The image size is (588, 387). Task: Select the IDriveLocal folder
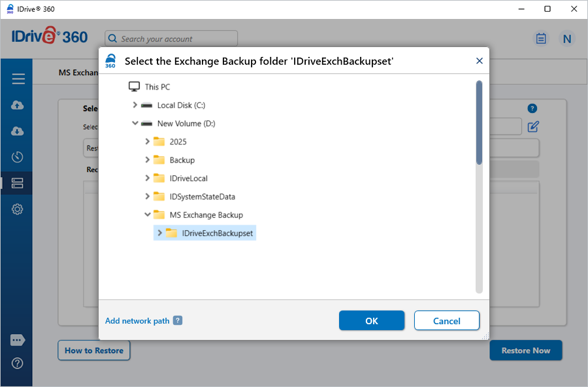point(188,178)
